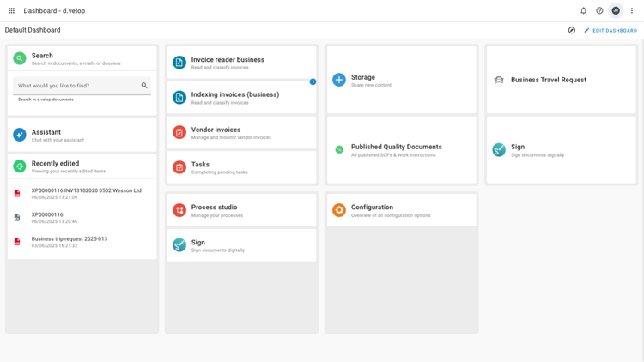
Task: Click PDF icon of Wesson Ltd invoice
Action: [17, 193]
